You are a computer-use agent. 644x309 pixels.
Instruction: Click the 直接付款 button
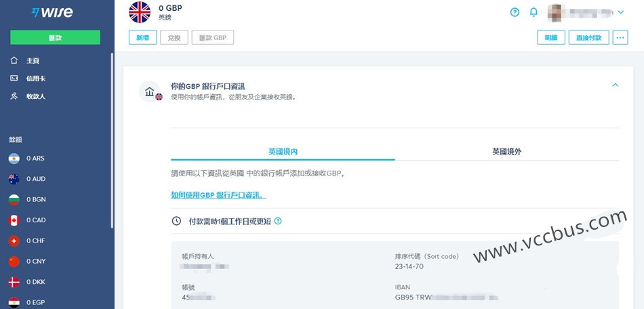[x=588, y=37]
